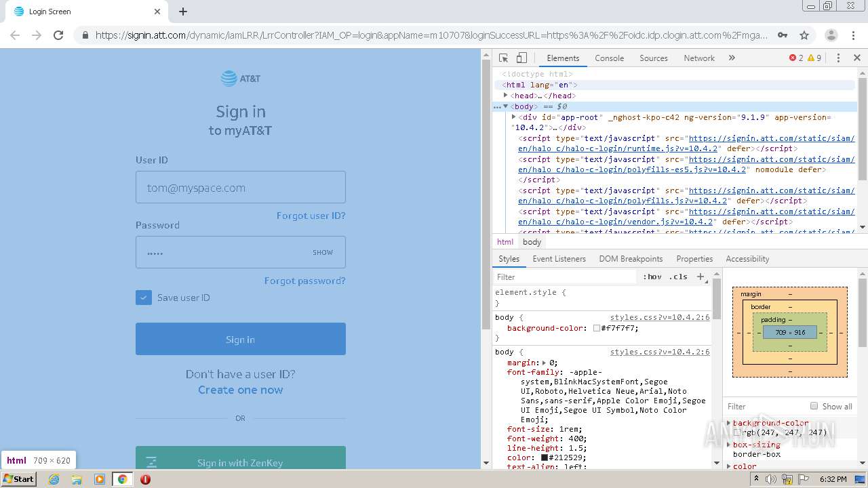The height and width of the screenshot is (488, 868).
Task: Open saved password key icon
Action: coord(782,35)
